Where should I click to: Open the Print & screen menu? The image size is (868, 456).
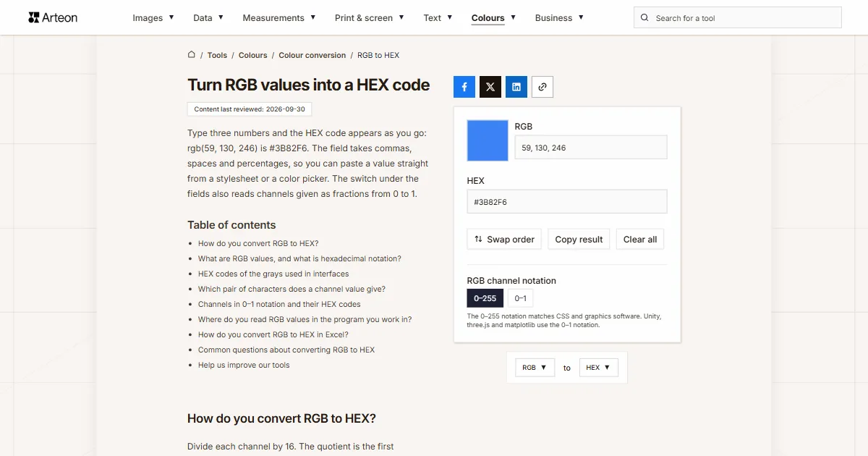370,17
